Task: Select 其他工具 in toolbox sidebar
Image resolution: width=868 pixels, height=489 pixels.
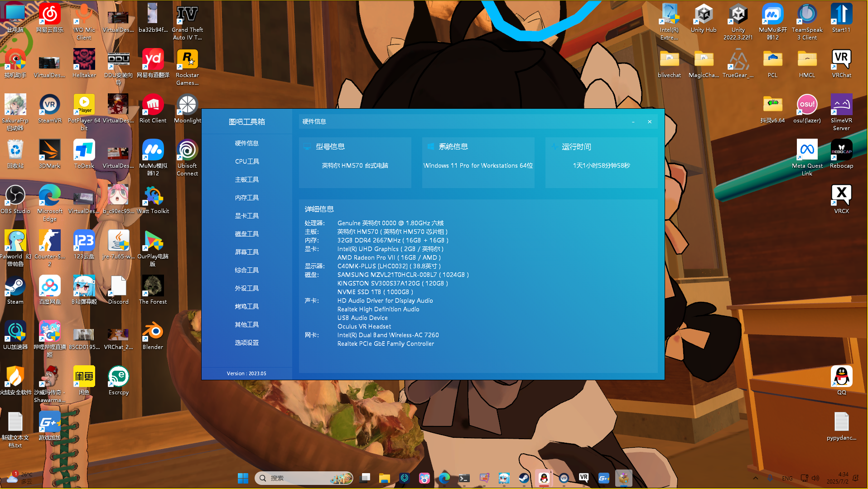Action: [247, 324]
